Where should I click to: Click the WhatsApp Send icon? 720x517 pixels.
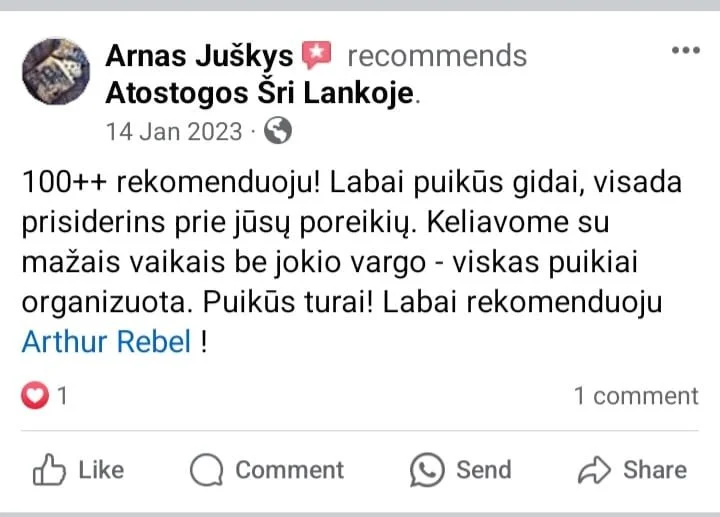coord(427,470)
